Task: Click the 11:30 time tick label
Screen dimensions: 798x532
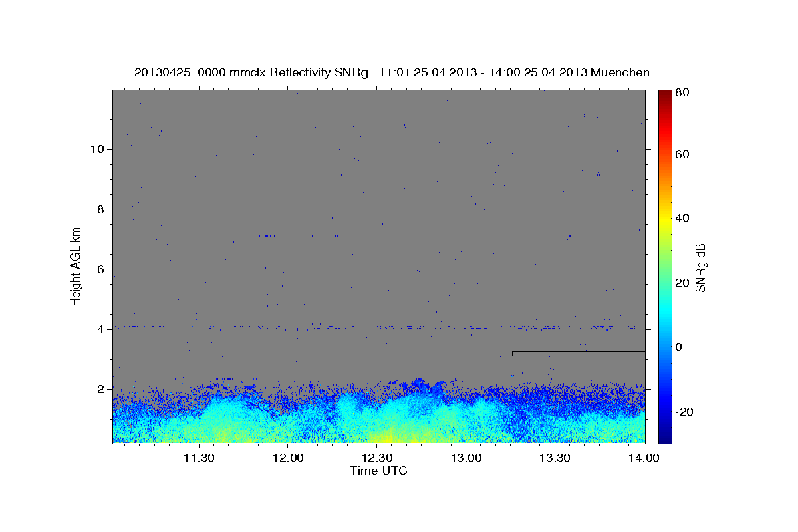Action: point(198,458)
